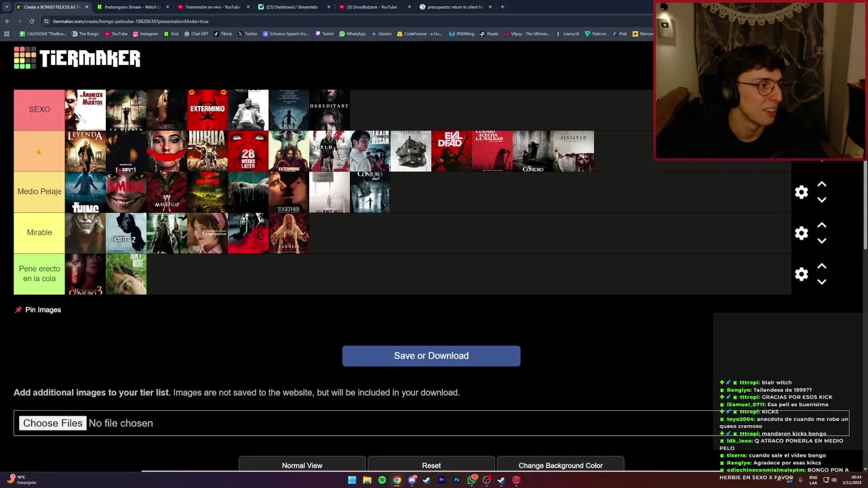Open the WhatsApp bookmark

click(353, 33)
